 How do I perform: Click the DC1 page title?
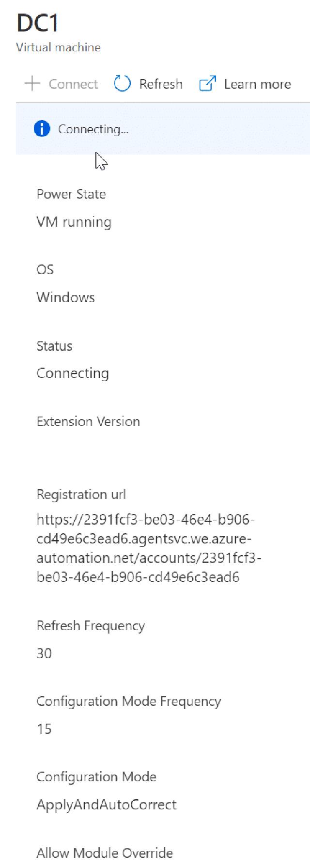click(38, 23)
